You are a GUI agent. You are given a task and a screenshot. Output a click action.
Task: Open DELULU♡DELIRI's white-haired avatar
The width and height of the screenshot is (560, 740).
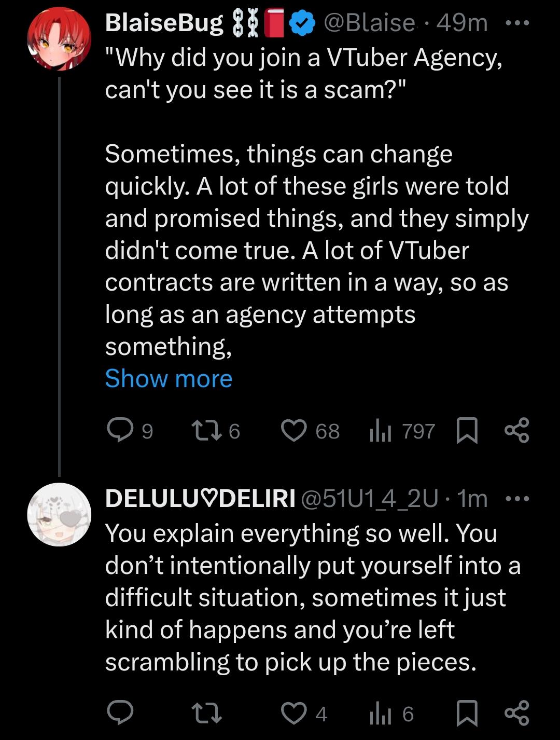(59, 515)
